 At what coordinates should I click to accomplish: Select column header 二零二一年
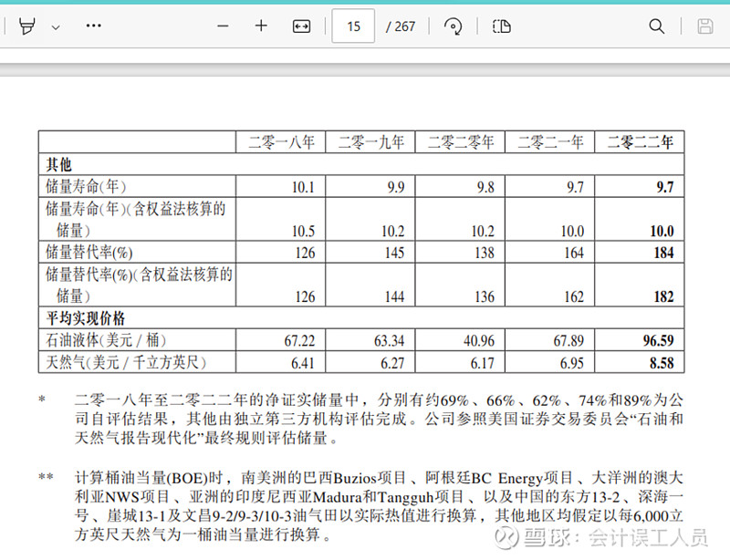551,142
